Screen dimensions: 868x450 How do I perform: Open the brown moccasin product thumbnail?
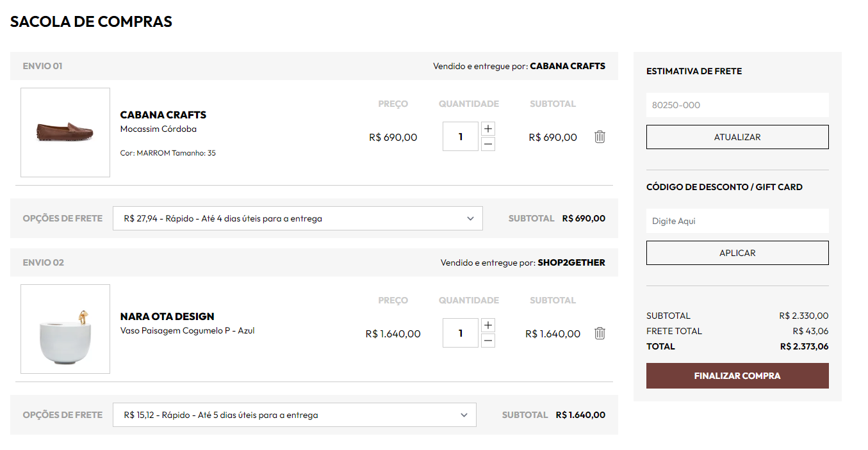(65, 133)
